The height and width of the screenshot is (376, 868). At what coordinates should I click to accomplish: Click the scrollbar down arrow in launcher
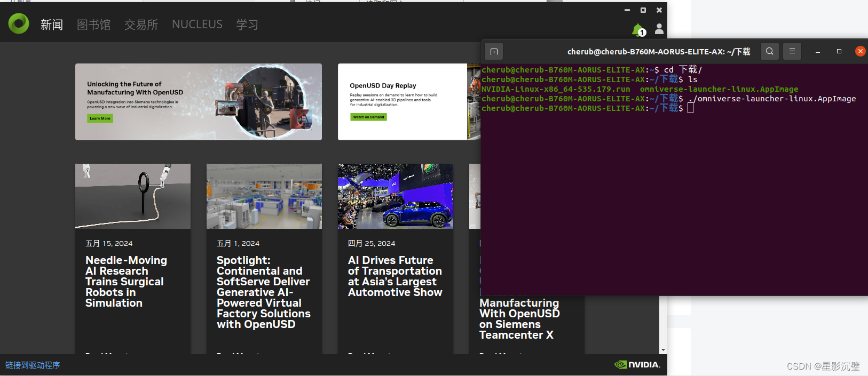coord(663,350)
